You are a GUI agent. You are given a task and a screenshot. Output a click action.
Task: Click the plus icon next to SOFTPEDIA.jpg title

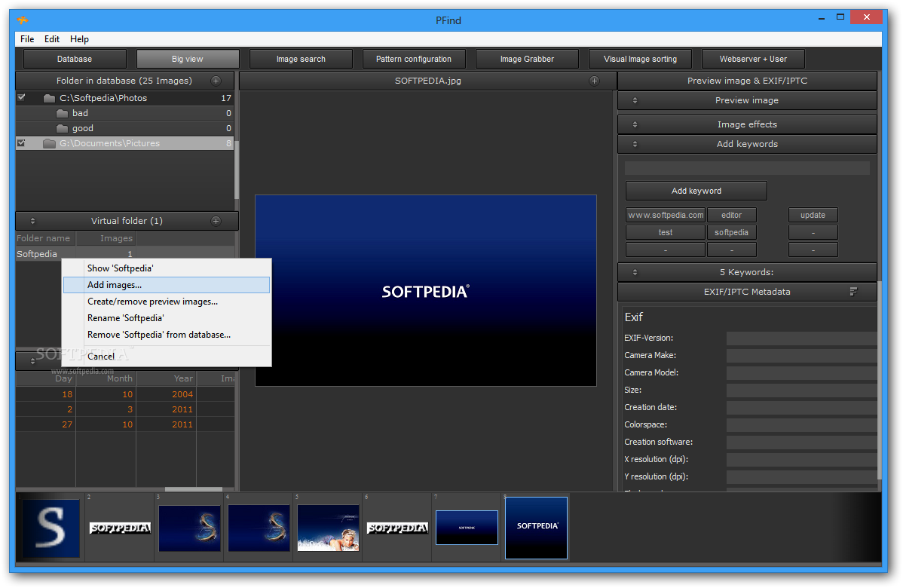coord(594,81)
